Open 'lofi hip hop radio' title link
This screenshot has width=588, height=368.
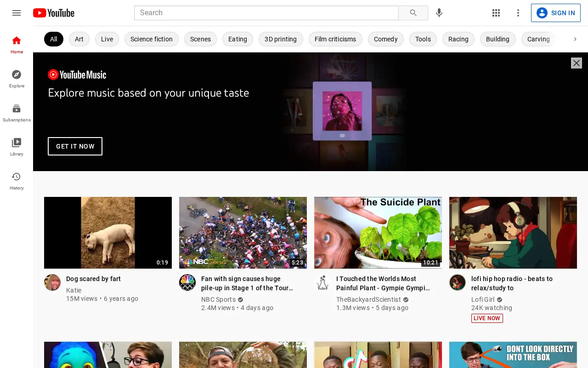[x=512, y=283]
